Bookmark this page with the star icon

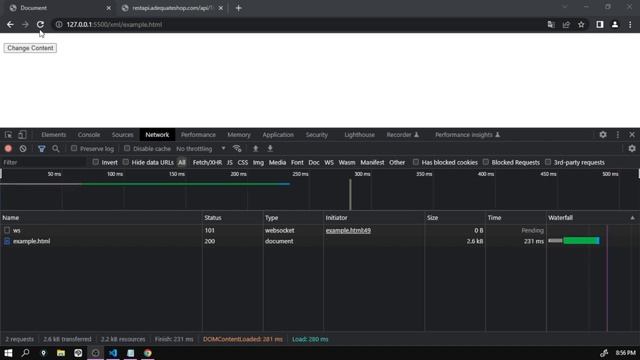point(581,24)
